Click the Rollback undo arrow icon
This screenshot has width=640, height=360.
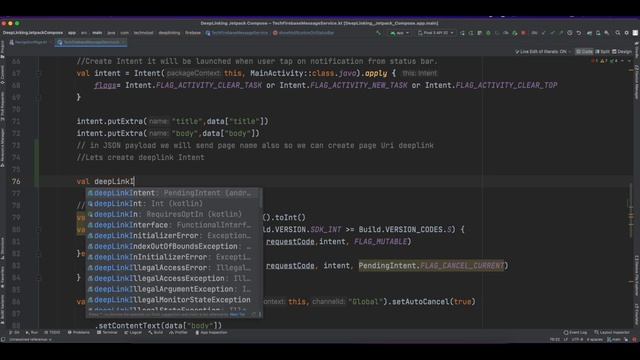pos(579,33)
